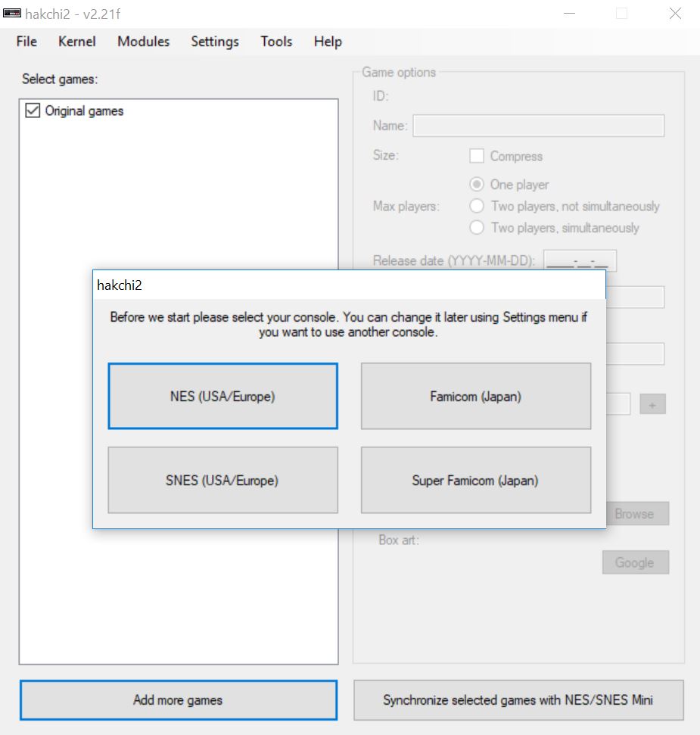700x735 pixels.
Task: Choose NES (USA/Europe) console
Action: tap(223, 396)
